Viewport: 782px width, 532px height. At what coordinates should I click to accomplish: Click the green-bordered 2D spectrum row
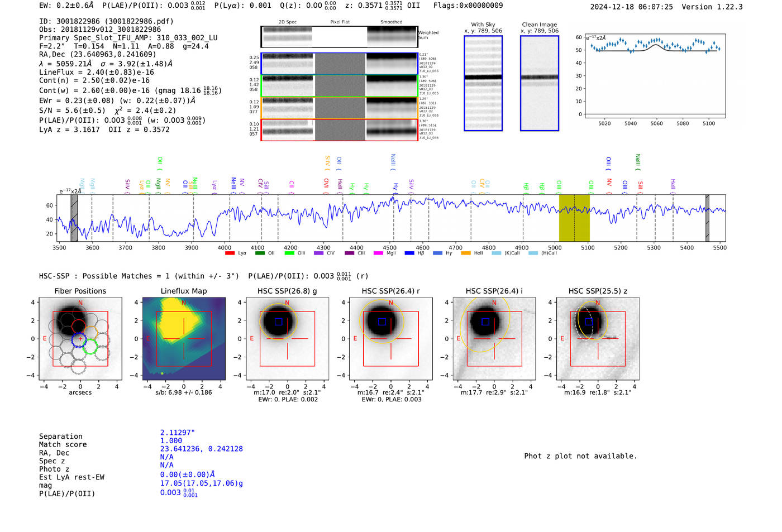coord(340,85)
